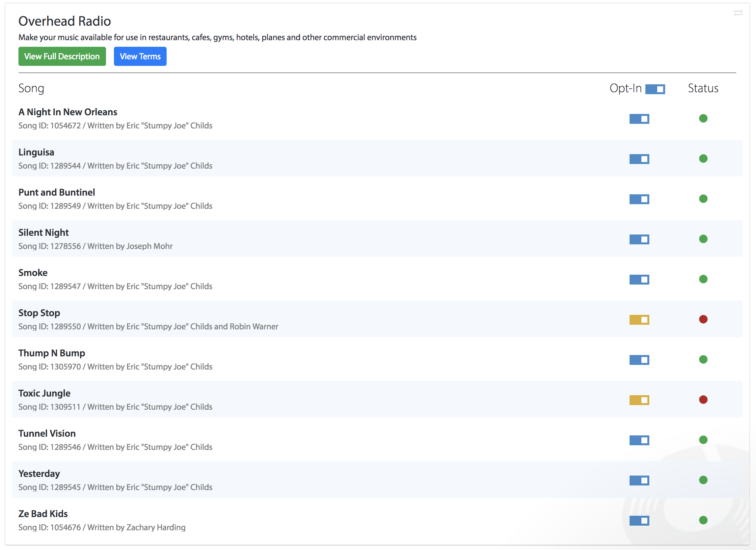The width and height of the screenshot is (756, 550).
Task: Click green status dot for Smoke
Action: click(703, 279)
